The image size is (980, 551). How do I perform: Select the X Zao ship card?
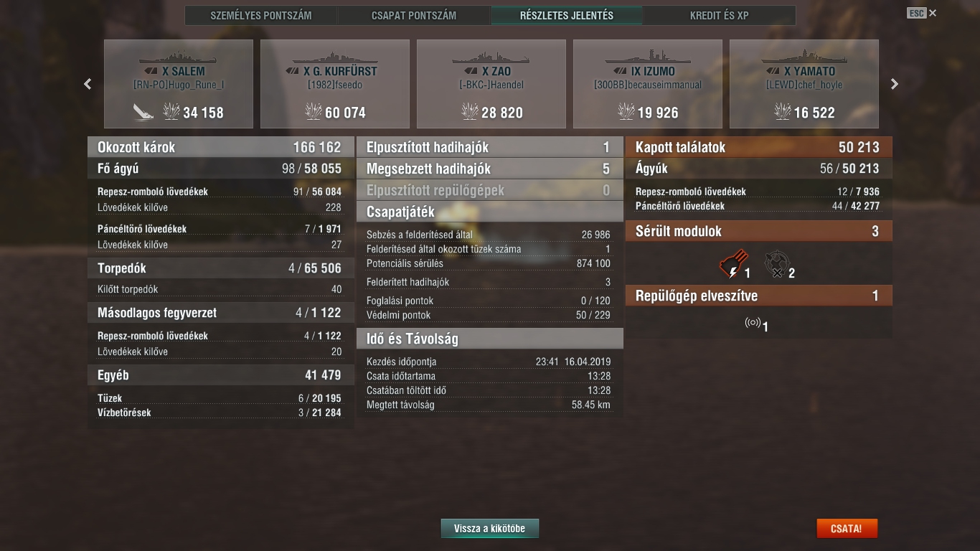(x=491, y=84)
